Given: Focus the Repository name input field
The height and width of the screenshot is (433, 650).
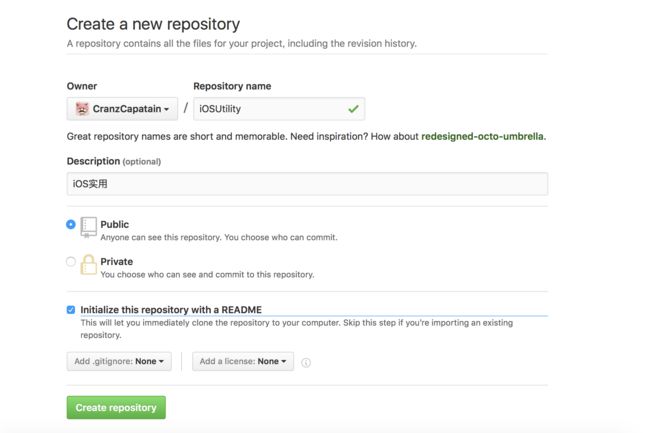Looking at the screenshot, I should pyautogui.click(x=279, y=109).
